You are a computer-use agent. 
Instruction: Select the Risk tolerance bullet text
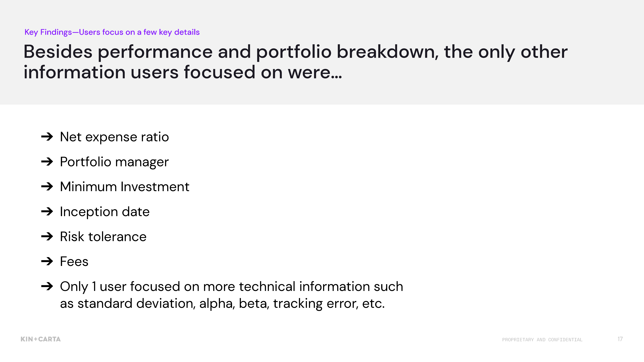pos(103,237)
